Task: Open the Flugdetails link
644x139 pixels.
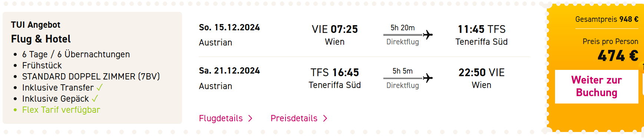Action: (221, 118)
